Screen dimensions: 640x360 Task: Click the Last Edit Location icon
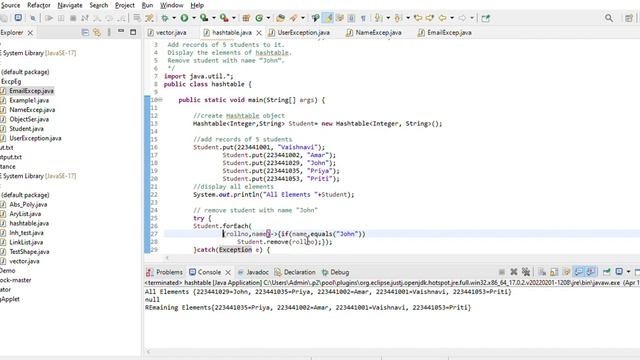(418, 18)
